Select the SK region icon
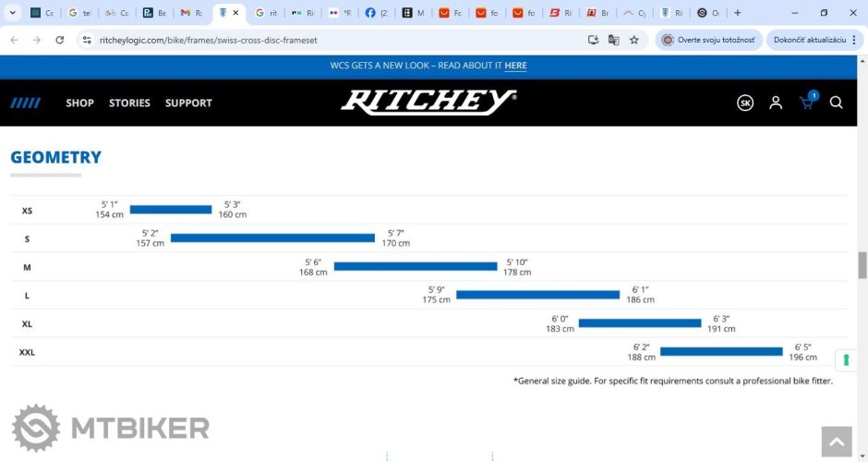 pyautogui.click(x=745, y=103)
